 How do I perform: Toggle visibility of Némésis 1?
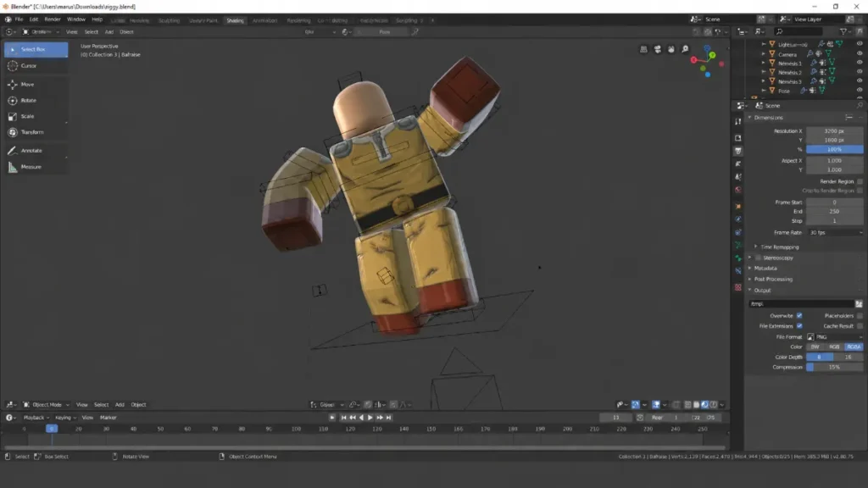click(860, 63)
